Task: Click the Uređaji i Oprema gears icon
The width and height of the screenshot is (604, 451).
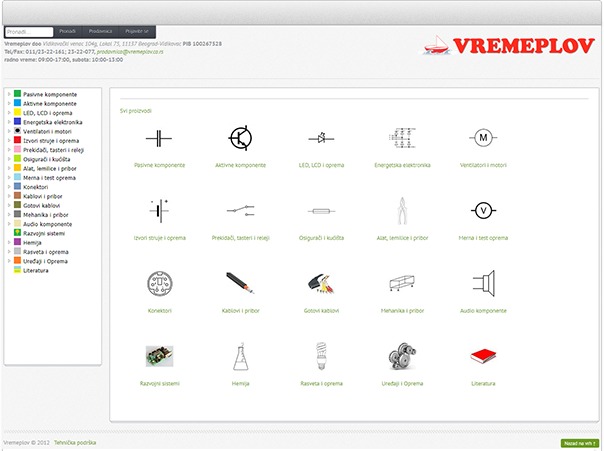Action: pyautogui.click(x=402, y=355)
